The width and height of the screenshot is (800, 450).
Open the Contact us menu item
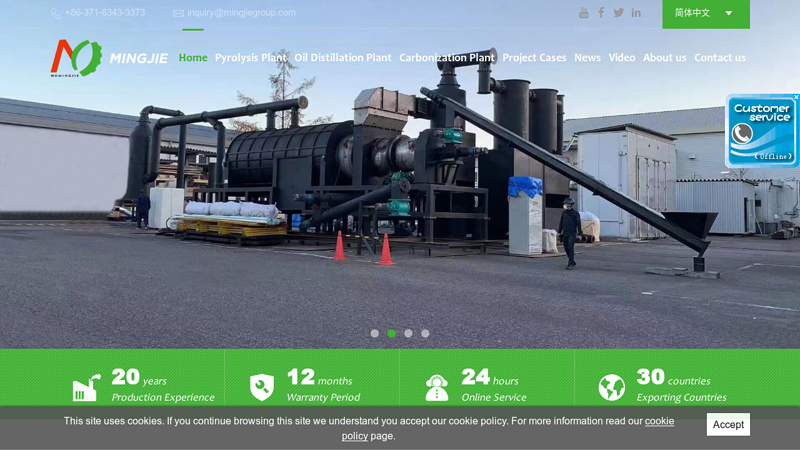pos(720,58)
